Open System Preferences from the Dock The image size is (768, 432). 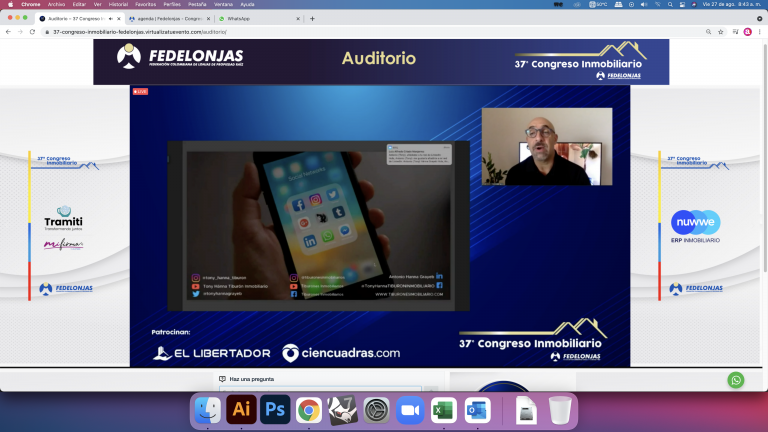point(376,410)
